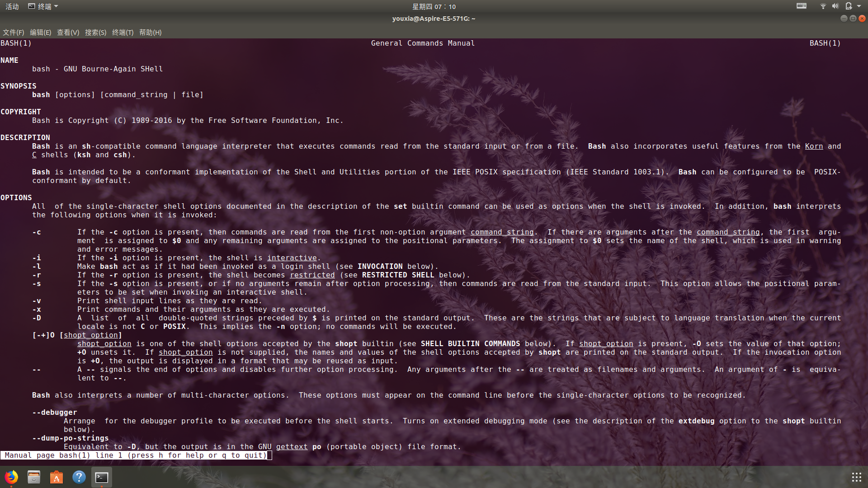Show applications grid button

[856, 477]
